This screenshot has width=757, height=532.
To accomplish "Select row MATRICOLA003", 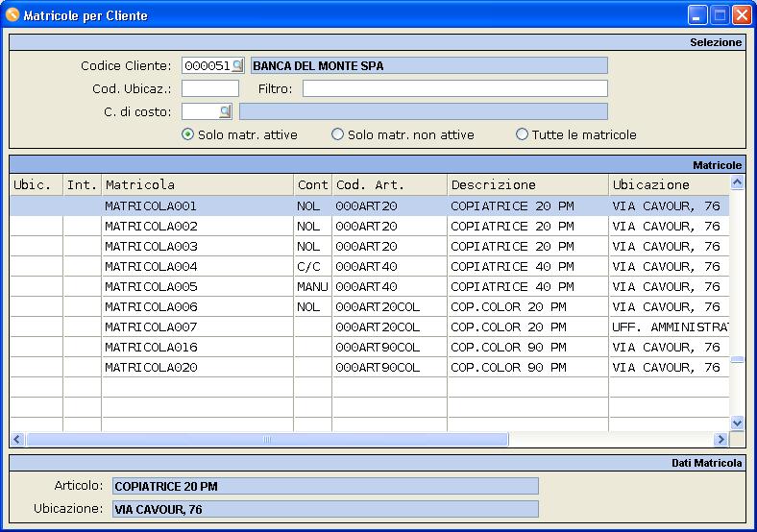I will click(x=370, y=247).
